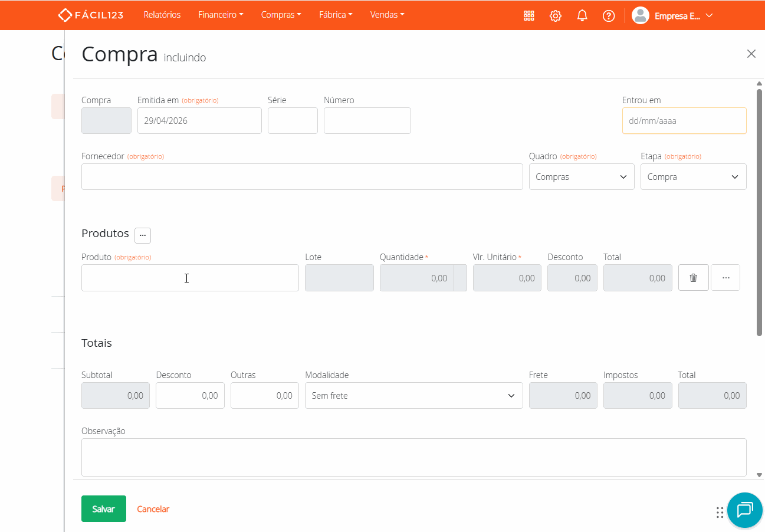This screenshot has width=765, height=532.
Task: Click the Observação text area
Action: point(414,457)
